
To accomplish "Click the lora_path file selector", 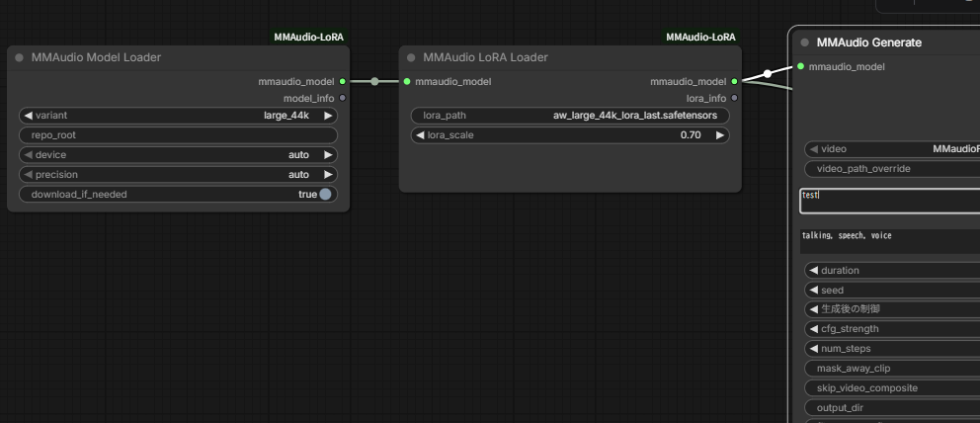I will 570,116.
